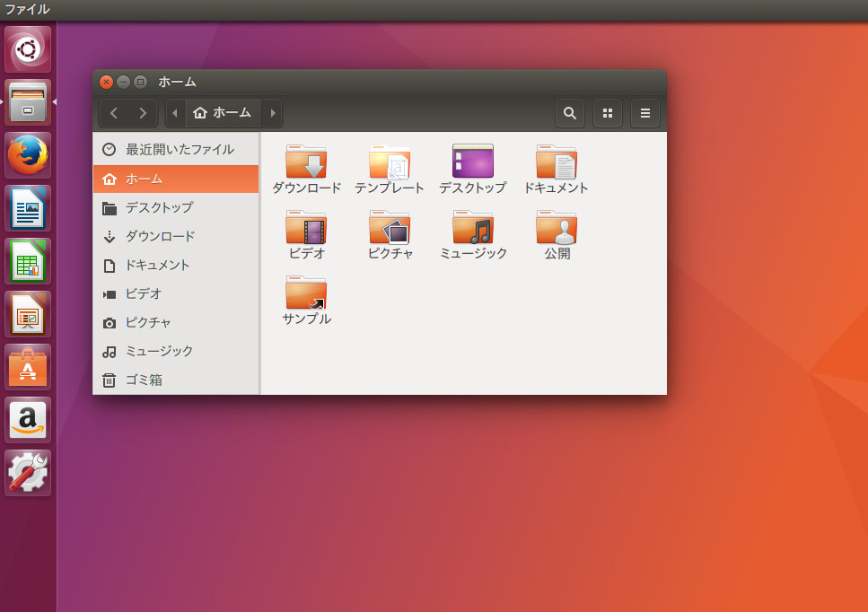Image resolution: width=868 pixels, height=612 pixels.
Task: Click the forward navigation arrow
Action: (141, 113)
